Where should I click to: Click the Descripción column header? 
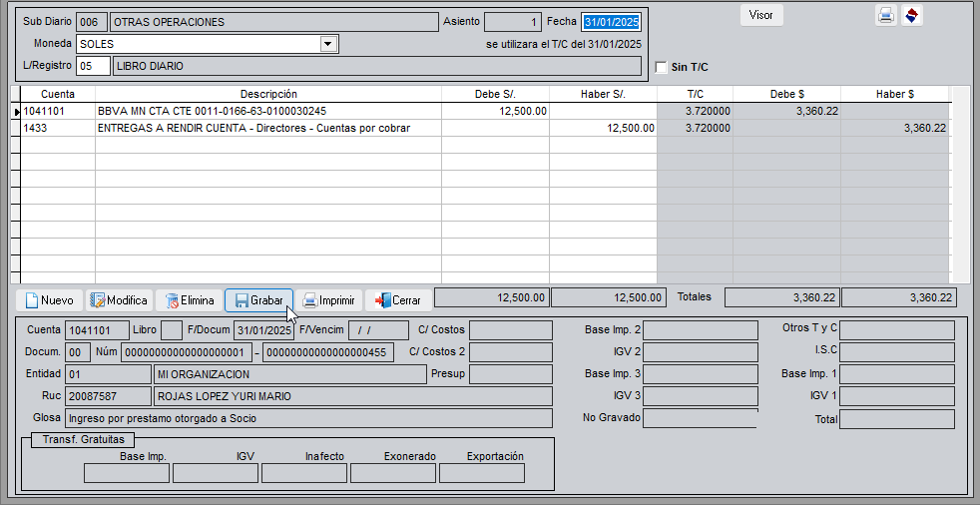click(x=268, y=95)
